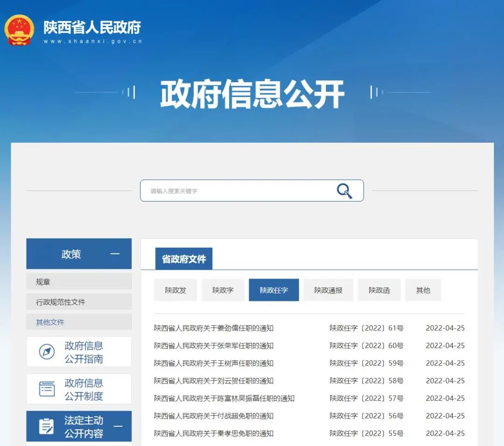This screenshot has width=504, height=446.
Task: Select the 陕政发 tab
Action: (175, 290)
